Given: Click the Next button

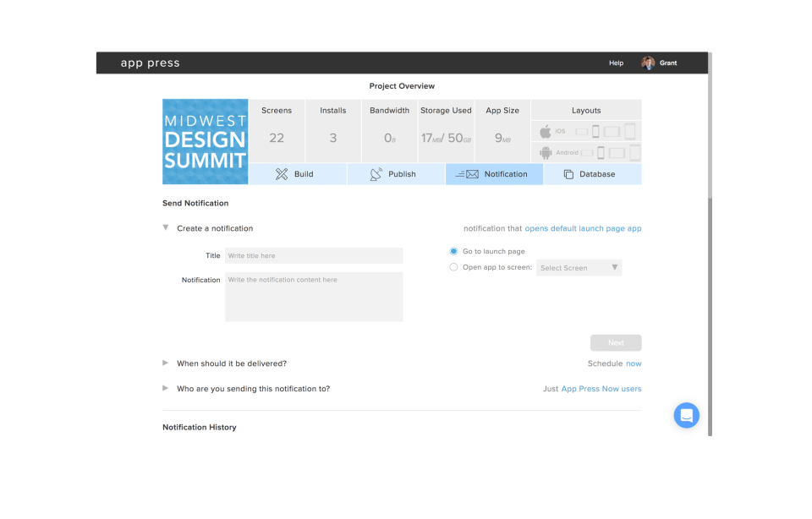Looking at the screenshot, I should click(x=616, y=342).
